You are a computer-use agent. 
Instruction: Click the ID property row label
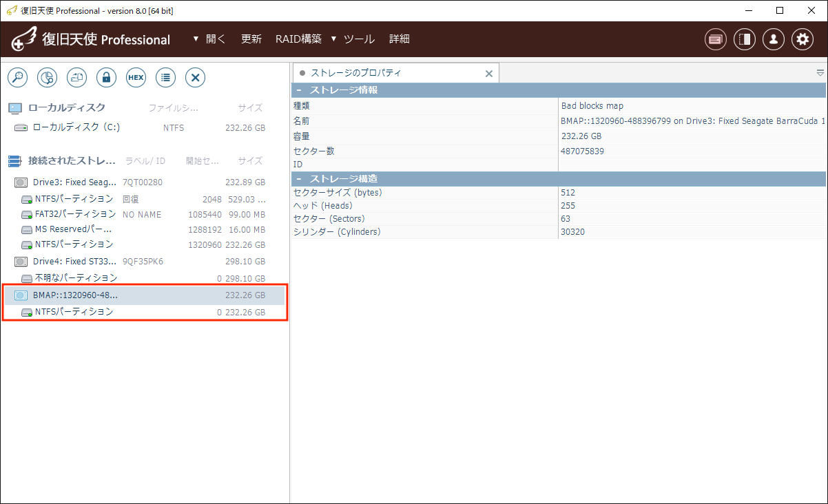pyautogui.click(x=298, y=165)
